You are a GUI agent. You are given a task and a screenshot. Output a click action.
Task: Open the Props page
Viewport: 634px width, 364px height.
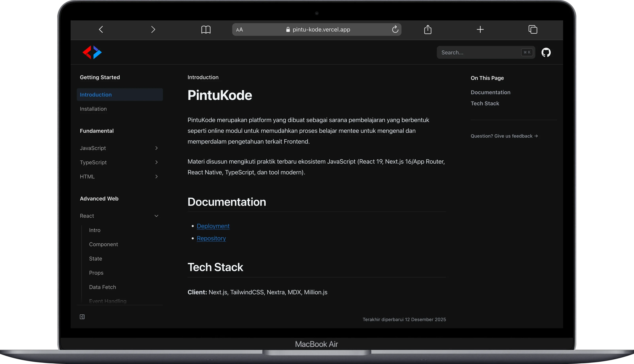[96, 273]
